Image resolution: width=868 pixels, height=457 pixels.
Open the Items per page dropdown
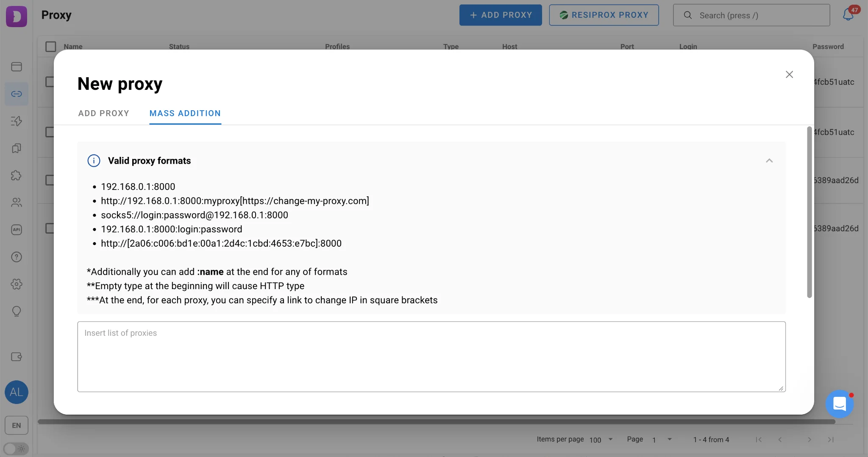[x=600, y=440]
